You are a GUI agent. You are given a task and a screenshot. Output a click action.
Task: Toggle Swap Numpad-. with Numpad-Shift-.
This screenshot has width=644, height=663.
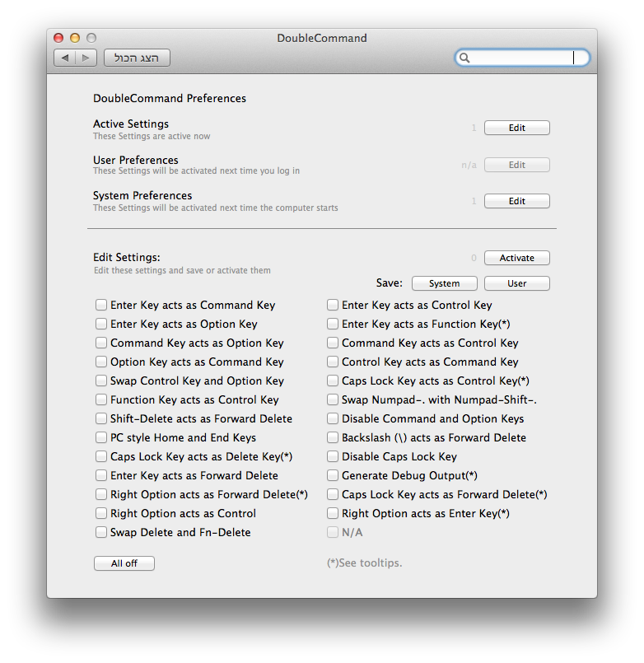[333, 399]
